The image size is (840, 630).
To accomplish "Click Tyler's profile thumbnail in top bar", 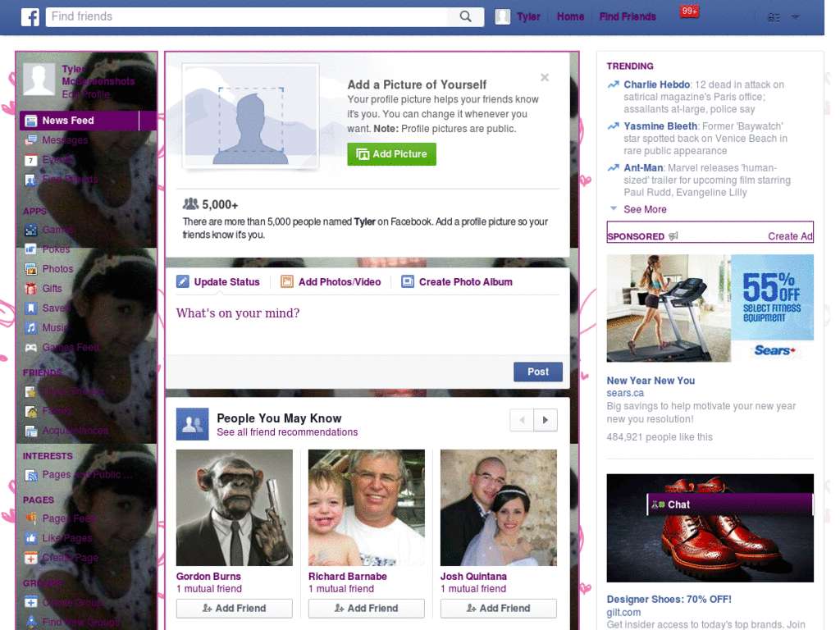I will coord(502,16).
